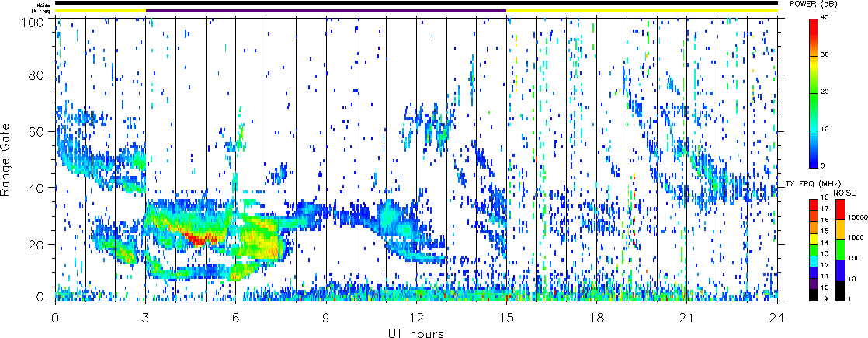Click the 12 tick on the UT hours axis

point(416,318)
